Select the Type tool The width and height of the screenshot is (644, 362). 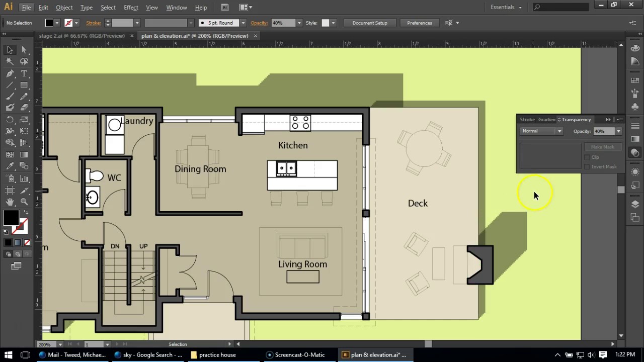pyautogui.click(x=24, y=73)
